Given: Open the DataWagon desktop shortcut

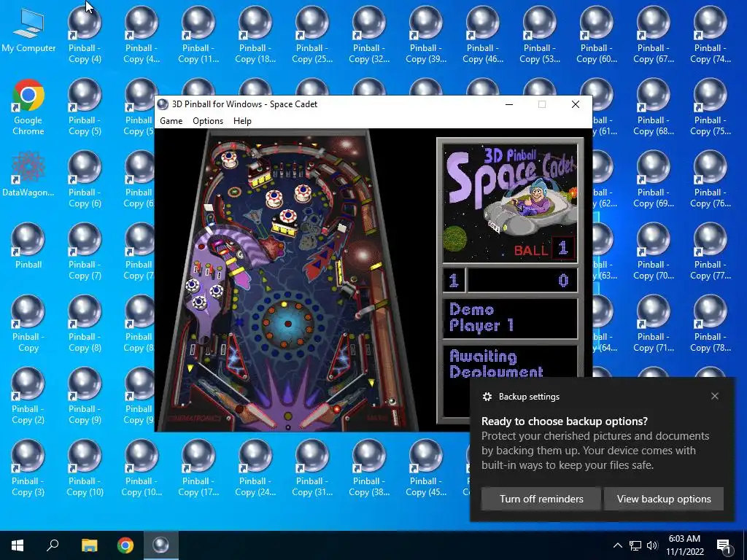Looking at the screenshot, I should coord(28,174).
